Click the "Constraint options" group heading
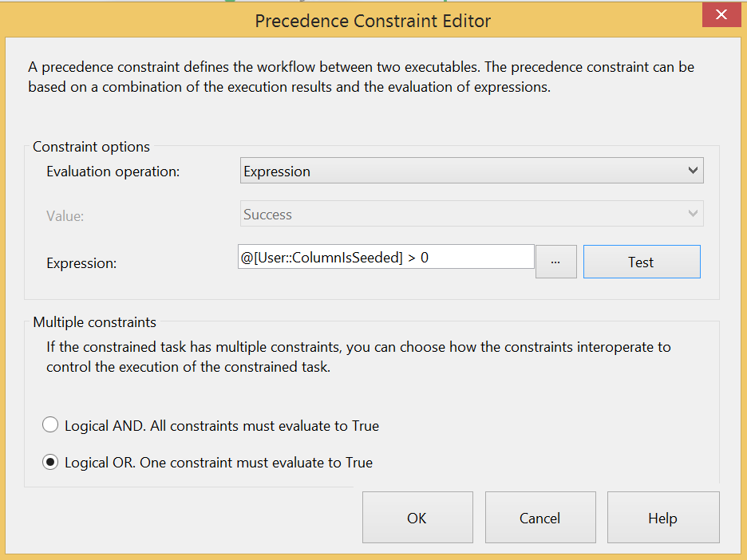Viewport: 747px width, 560px height. pos(91,147)
